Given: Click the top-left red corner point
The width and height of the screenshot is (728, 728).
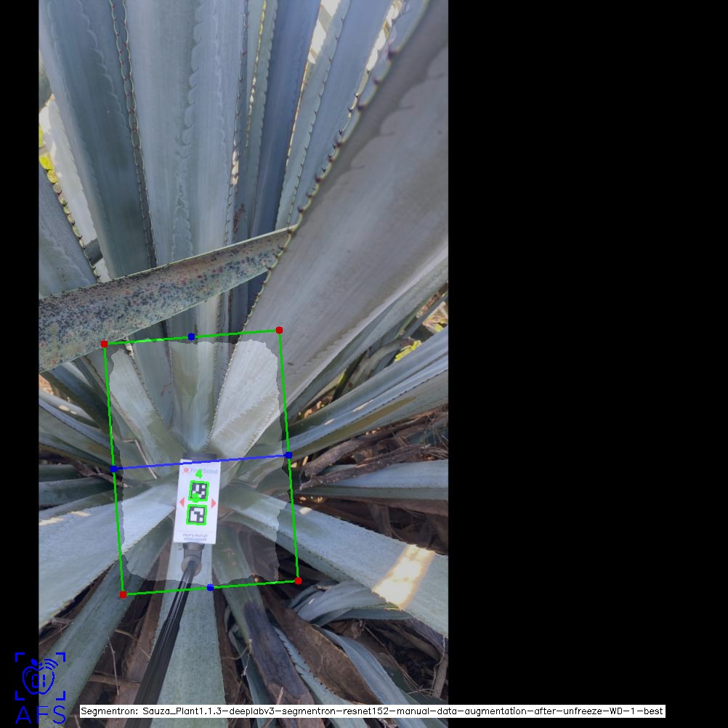Looking at the screenshot, I should [104, 344].
